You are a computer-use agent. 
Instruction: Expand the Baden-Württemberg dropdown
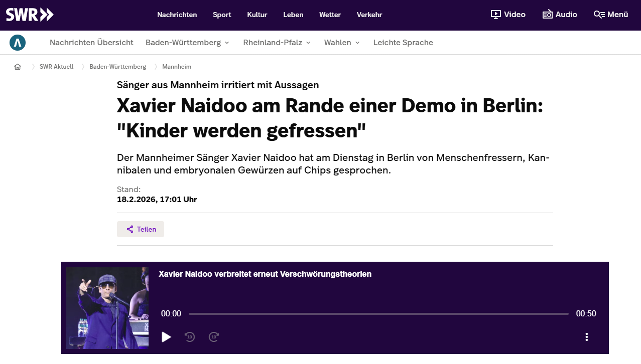[x=187, y=43]
